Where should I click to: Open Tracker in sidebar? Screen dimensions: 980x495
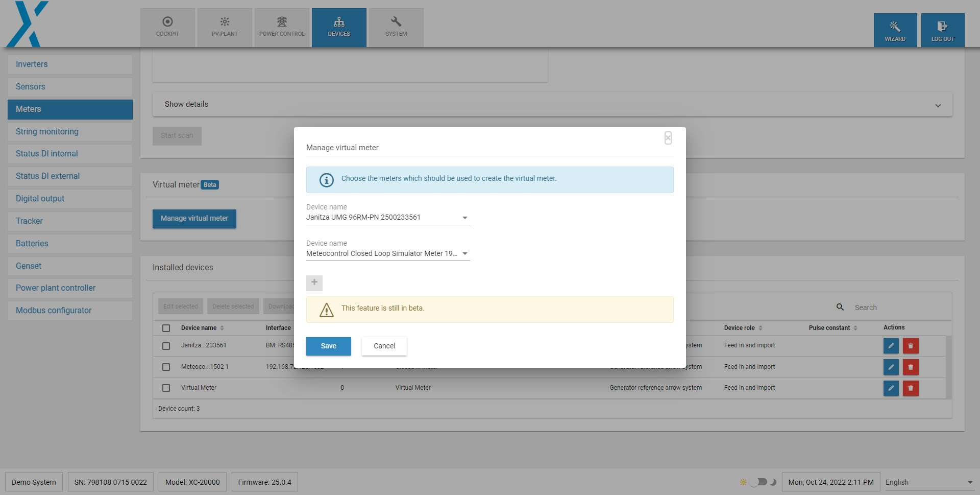[x=70, y=221]
